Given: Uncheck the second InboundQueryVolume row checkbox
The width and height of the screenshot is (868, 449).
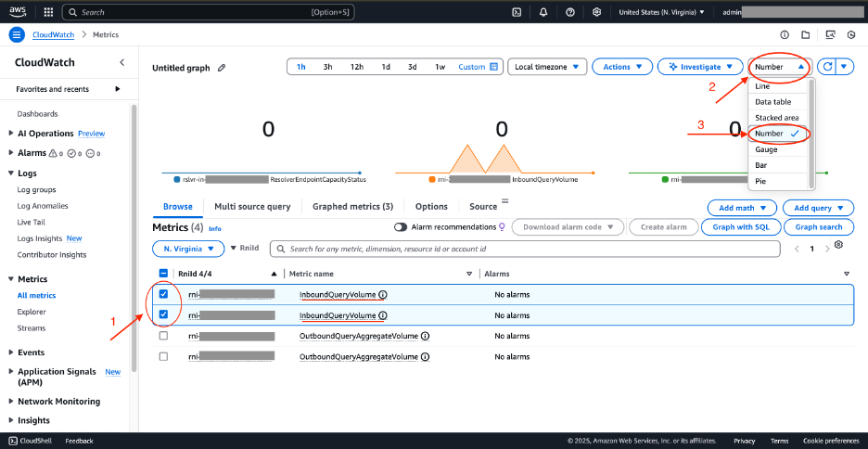Looking at the screenshot, I should [x=163, y=314].
